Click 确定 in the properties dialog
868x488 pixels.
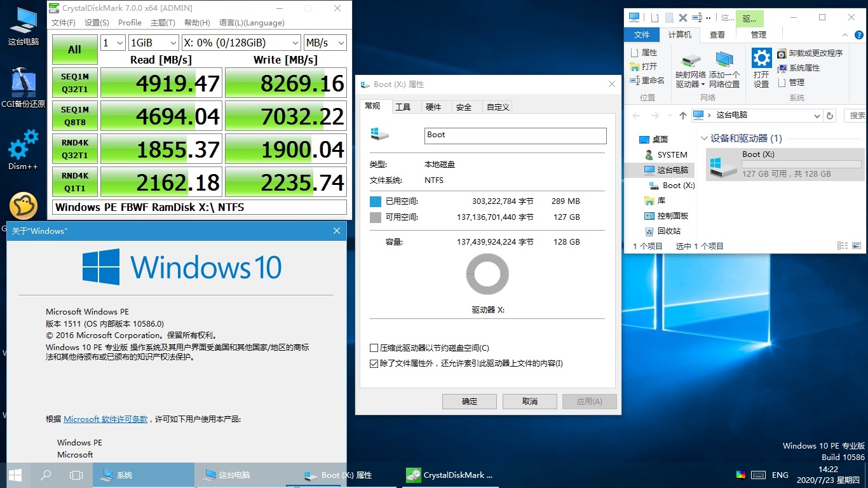pos(470,402)
